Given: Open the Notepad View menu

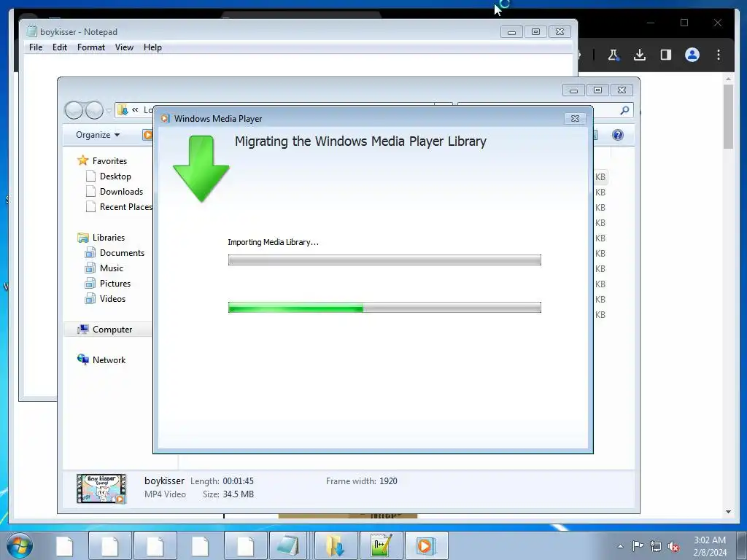Looking at the screenshot, I should coord(124,47).
